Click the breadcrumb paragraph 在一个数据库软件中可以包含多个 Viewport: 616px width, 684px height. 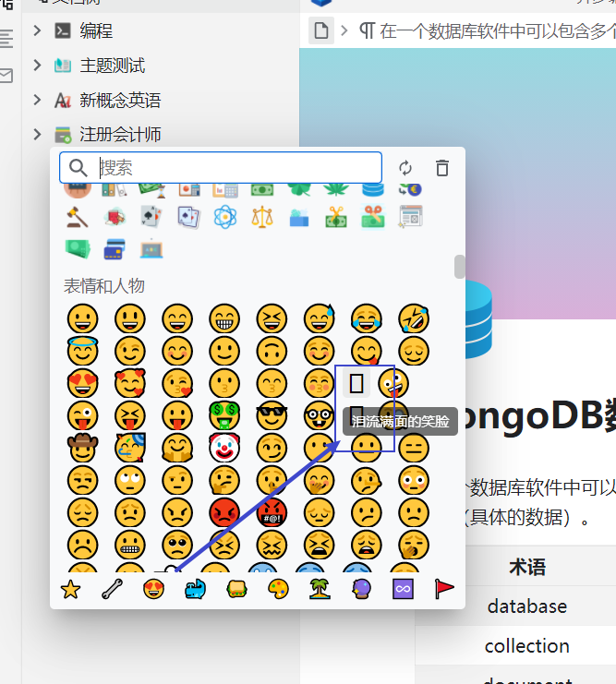tap(488, 31)
